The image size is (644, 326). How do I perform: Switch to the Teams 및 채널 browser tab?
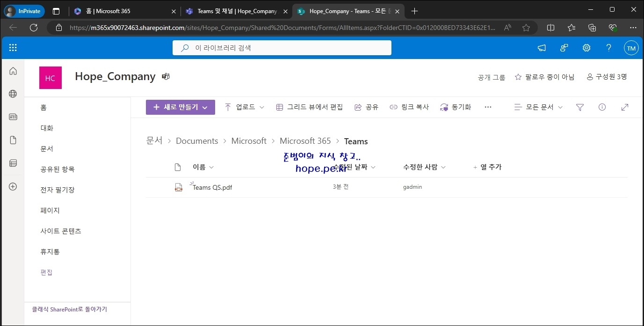(x=237, y=11)
